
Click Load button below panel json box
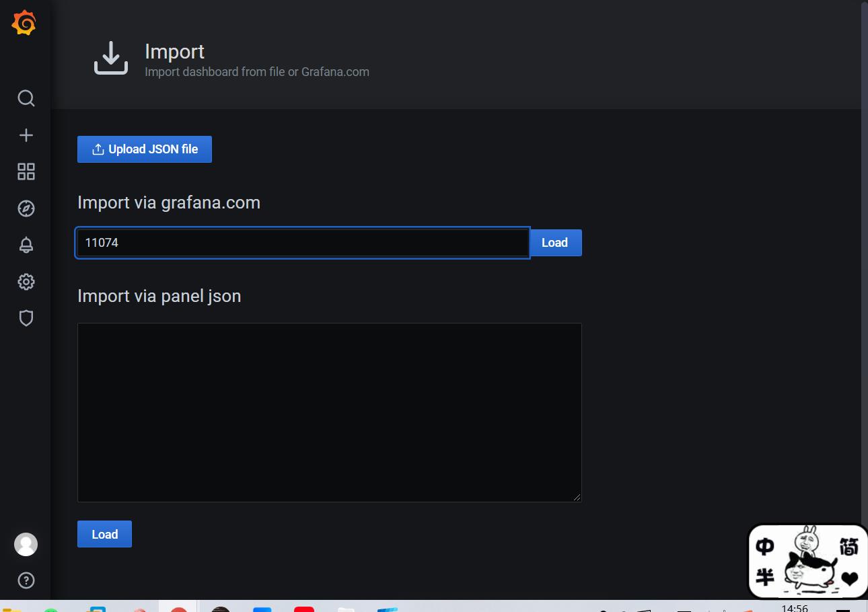coord(104,534)
